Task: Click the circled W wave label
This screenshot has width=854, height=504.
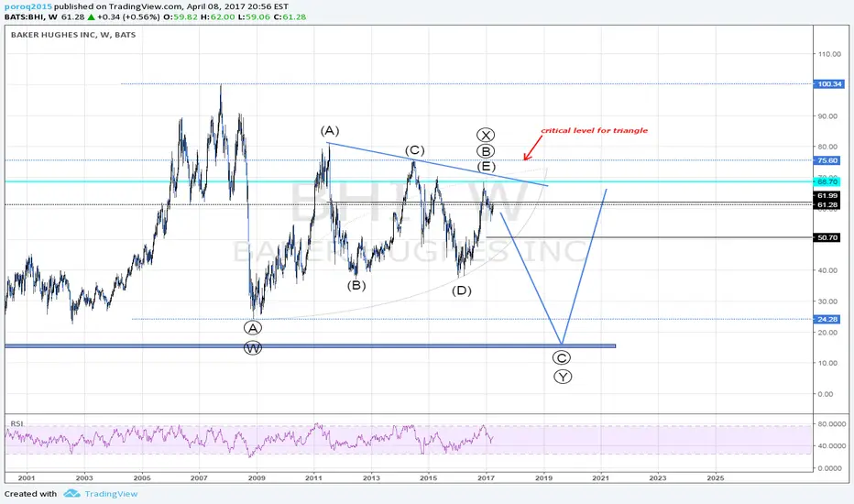Action: point(253,347)
